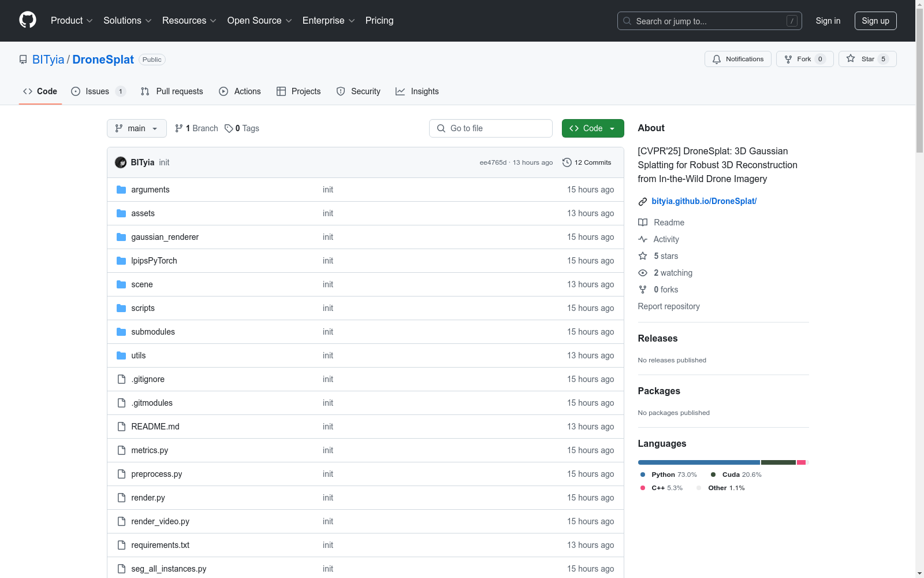View the 12 Commits history
This screenshot has height=578, width=924.
coord(587,162)
